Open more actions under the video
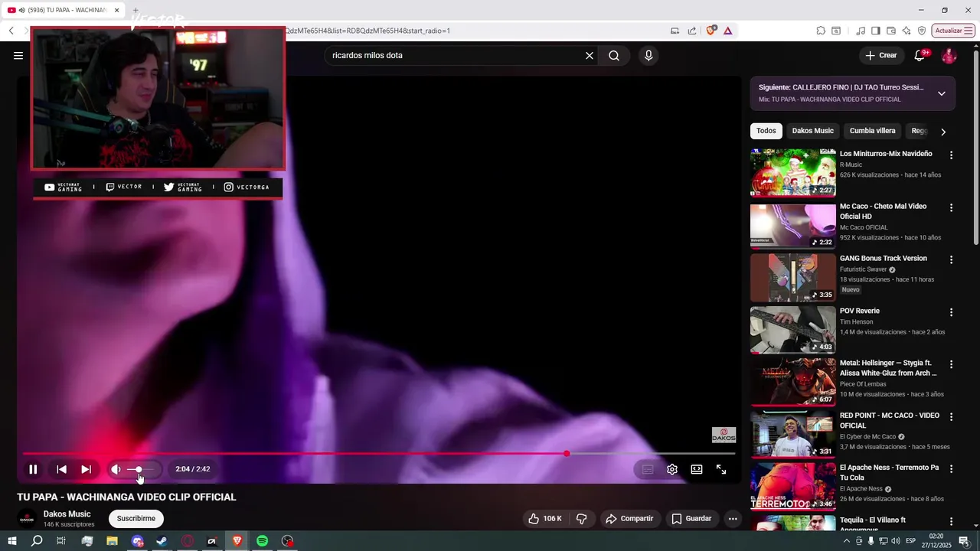Image resolution: width=980 pixels, height=551 pixels. (x=733, y=519)
